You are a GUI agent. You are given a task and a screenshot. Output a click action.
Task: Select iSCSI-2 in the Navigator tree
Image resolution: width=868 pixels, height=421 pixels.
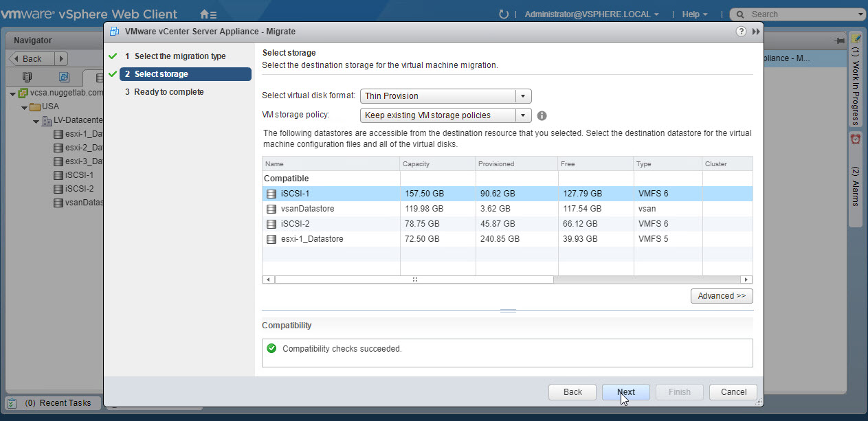tap(79, 189)
